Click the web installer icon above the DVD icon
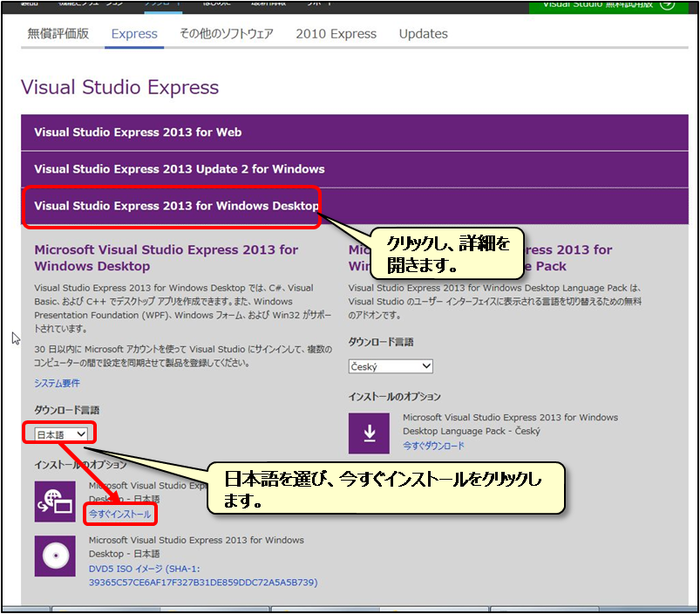Screen dimensions: 700x614 pos(55,501)
